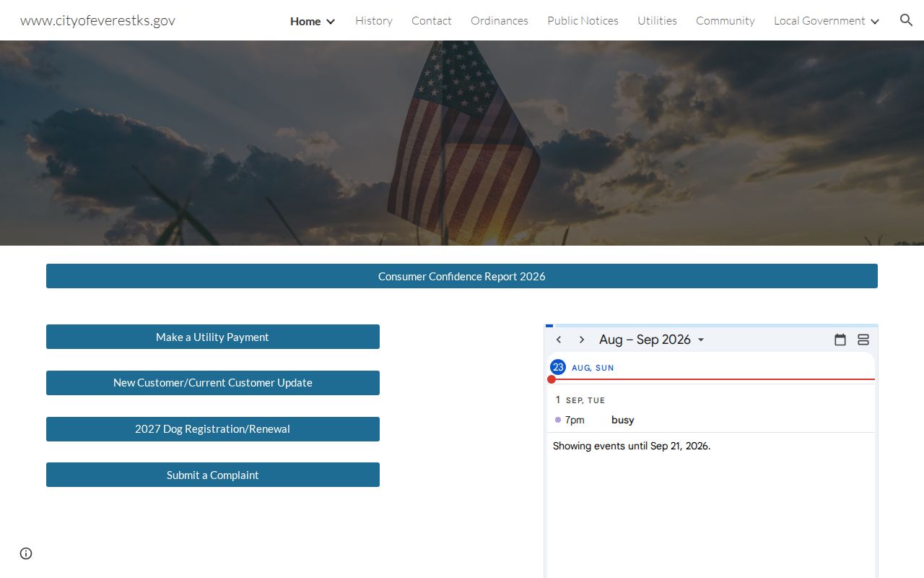Click Make a Utility Payment button
924x578 pixels.
coord(213,337)
